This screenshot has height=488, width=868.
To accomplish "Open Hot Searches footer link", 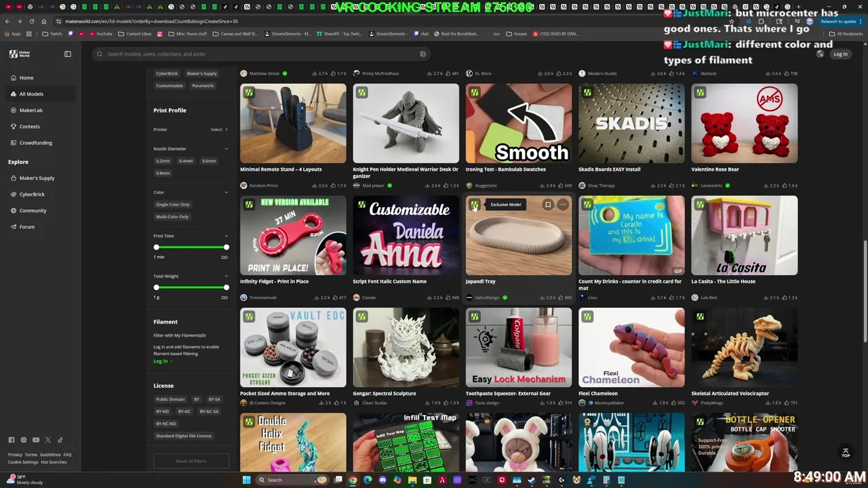I will [x=54, y=462].
